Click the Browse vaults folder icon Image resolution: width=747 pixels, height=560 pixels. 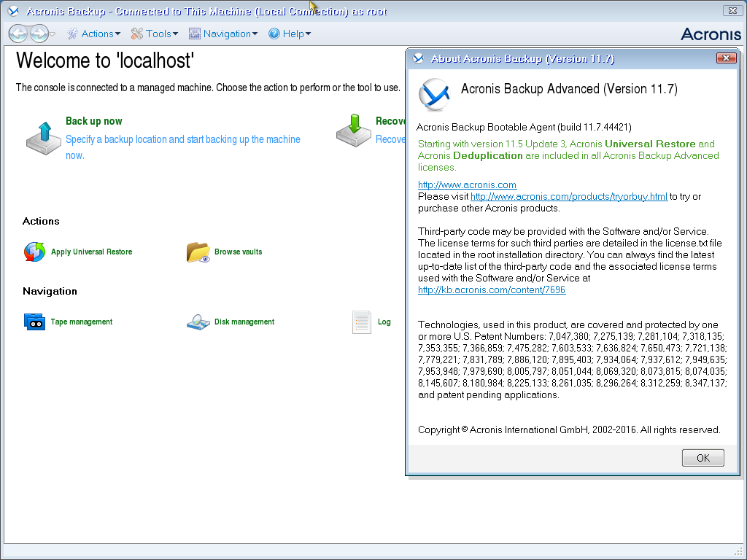[x=198, y=252]
